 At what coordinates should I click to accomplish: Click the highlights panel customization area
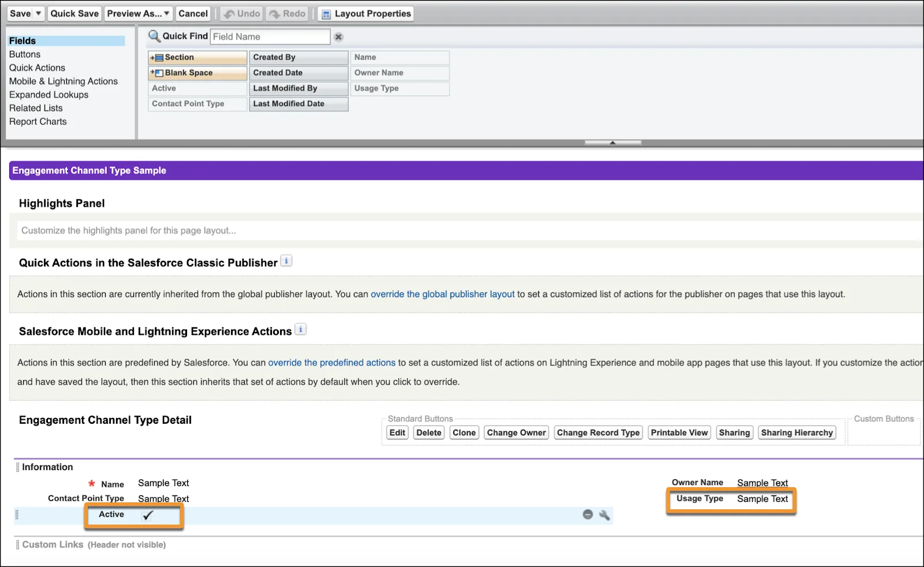click(x=469, y=230)
